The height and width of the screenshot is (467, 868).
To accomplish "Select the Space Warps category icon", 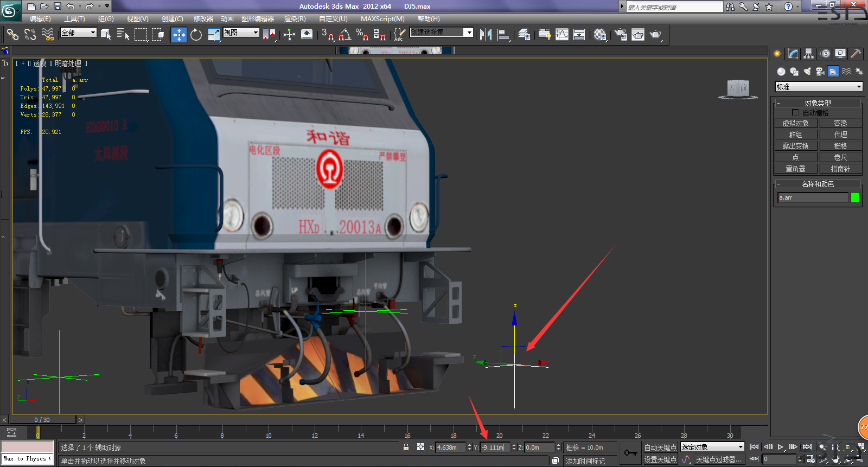I will pos(846,72).
